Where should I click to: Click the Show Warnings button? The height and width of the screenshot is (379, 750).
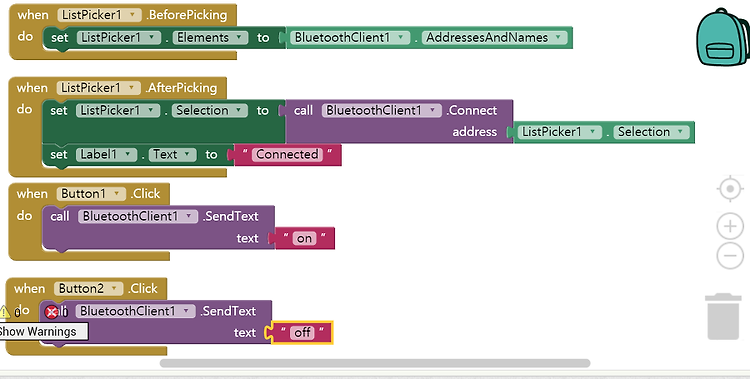coord(43,332)
